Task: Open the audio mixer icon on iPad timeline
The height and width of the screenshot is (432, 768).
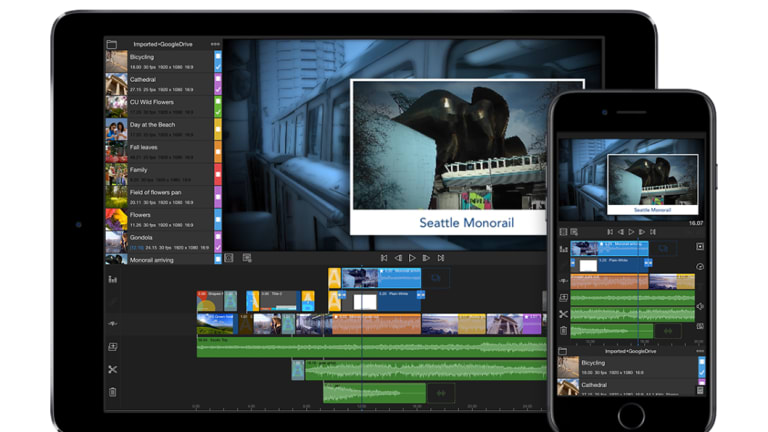Action: click(x=113, y=280)
